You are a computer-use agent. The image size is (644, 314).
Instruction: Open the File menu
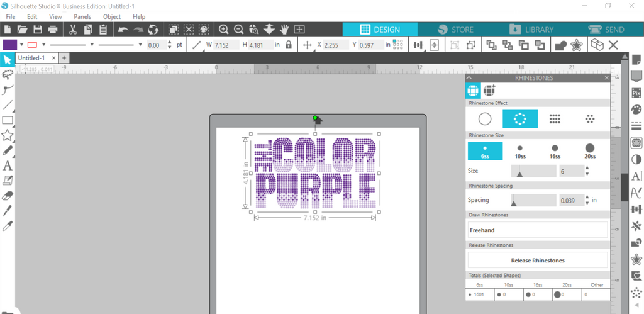[11, 17]
